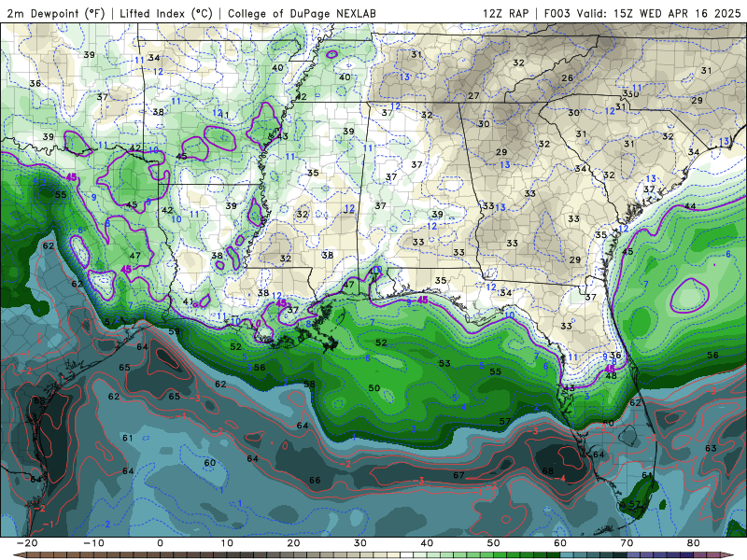Click the 63 dewpoint value on the map

[711, 448]
